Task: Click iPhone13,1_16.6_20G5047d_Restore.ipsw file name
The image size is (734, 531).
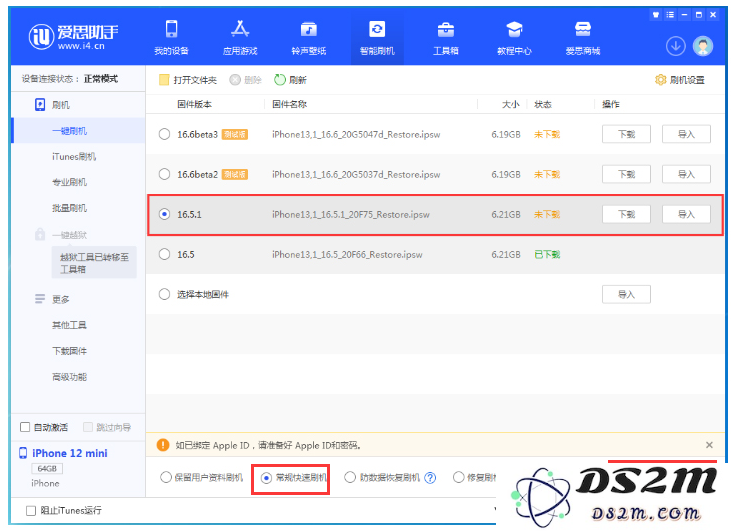Action: coord(356,134)
